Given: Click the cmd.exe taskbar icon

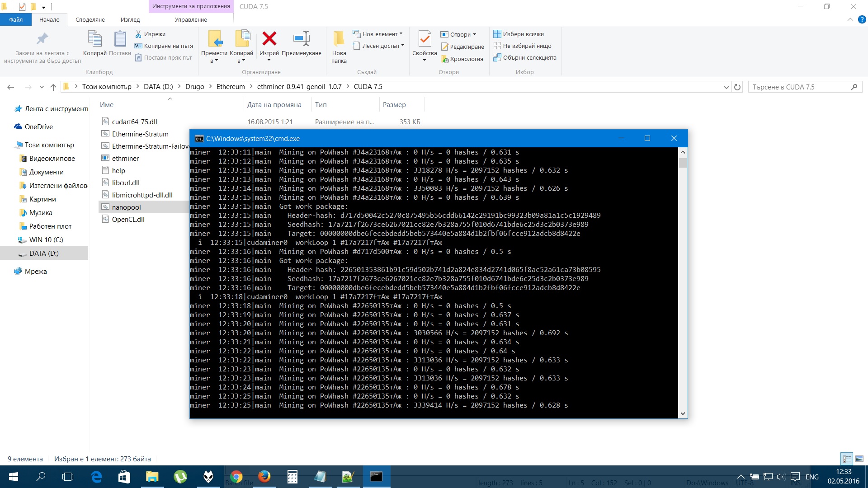Looking at the screenshot, I should [376, 477].
